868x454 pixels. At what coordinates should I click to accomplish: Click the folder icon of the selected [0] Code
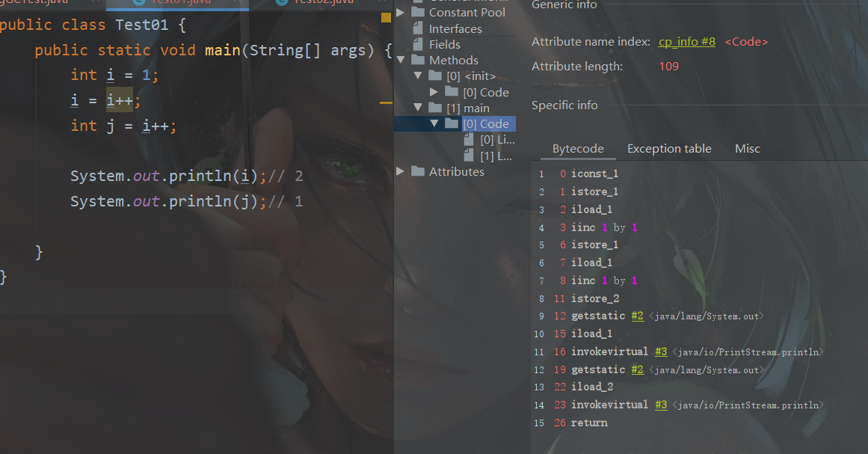tap(452, 123)
